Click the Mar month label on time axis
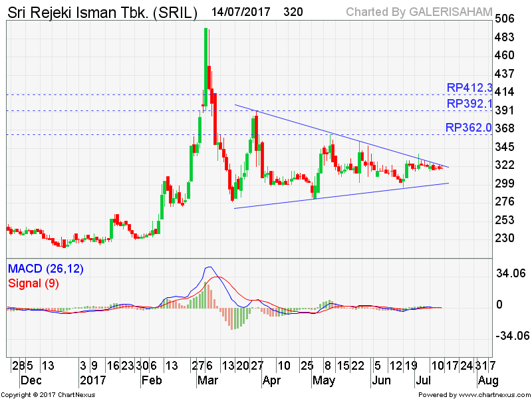Screen dimensions: 532x399 pos(206,381)
